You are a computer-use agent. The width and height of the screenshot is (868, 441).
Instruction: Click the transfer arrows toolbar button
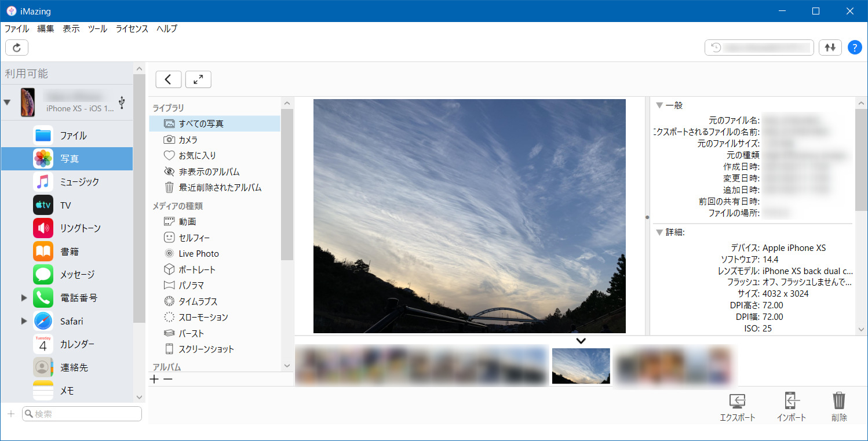click(x=830, y=48)
